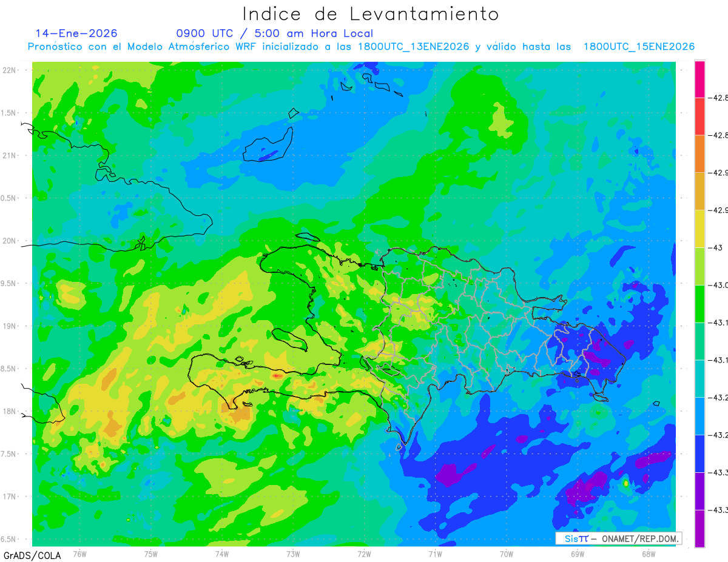
Task: Click the "69W" longitude label
Action: [x=578, y=554]
